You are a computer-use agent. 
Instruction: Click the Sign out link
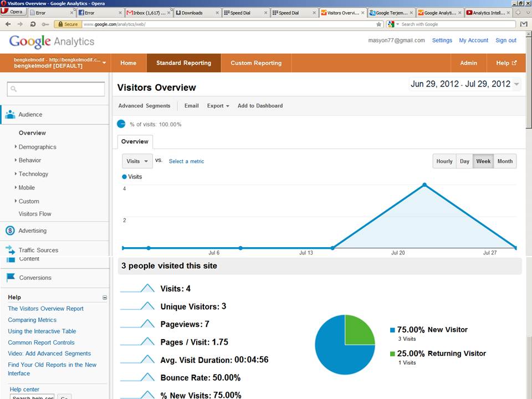(506, 40)
